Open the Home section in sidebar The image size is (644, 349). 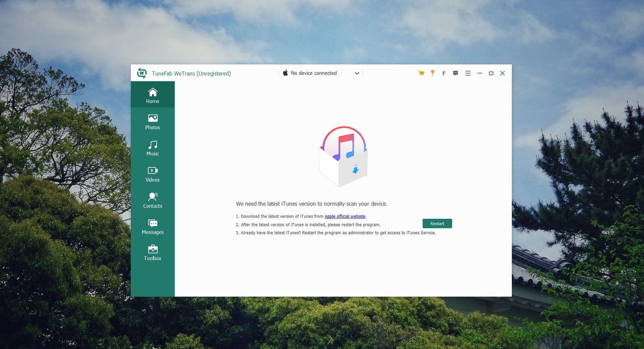click(152, 95)
